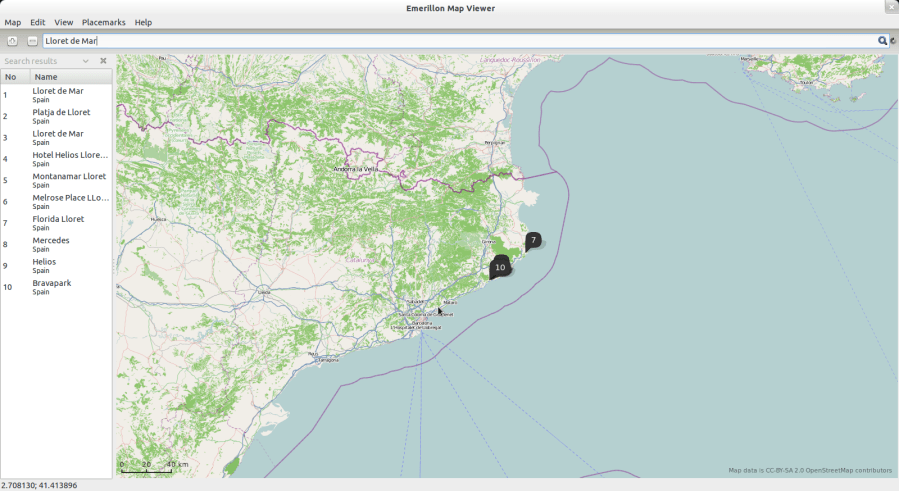Click the zoom in toolbar icon
This screenshot has height=491, width=899.
[x=13, y=41]
